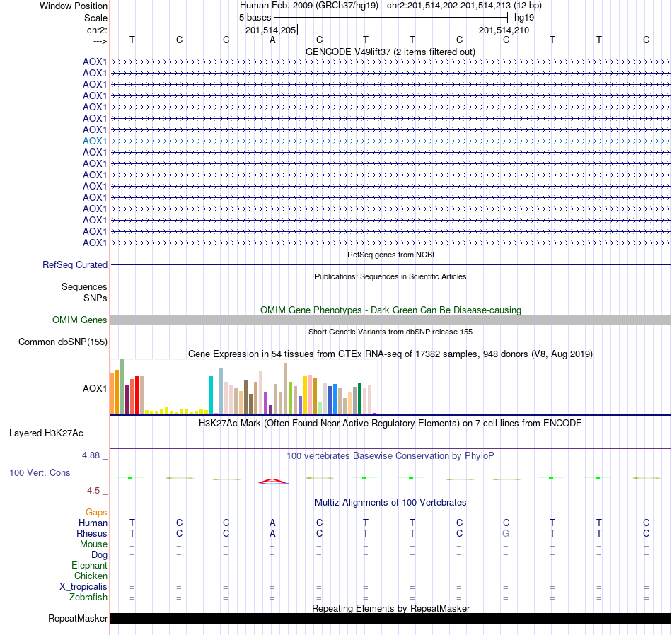Click the RefSeq Curated intron line
Screen dimensions: 672x635
point(390,264)
